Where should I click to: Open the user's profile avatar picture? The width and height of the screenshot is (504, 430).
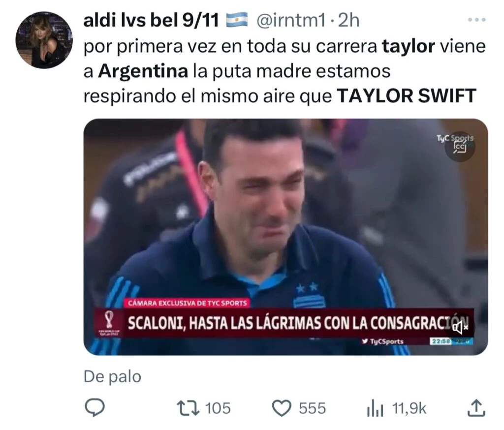[44, 40]
